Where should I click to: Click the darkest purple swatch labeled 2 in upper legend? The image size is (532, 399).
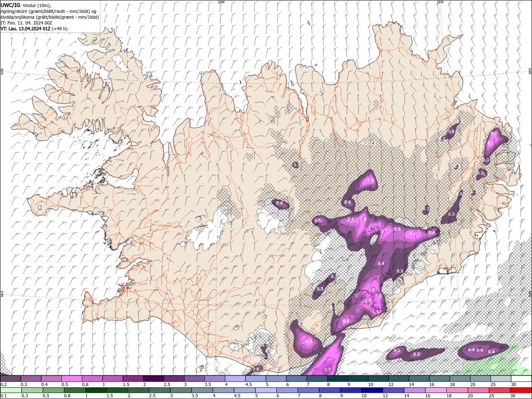pyautogui.click(x=153, y=379)
